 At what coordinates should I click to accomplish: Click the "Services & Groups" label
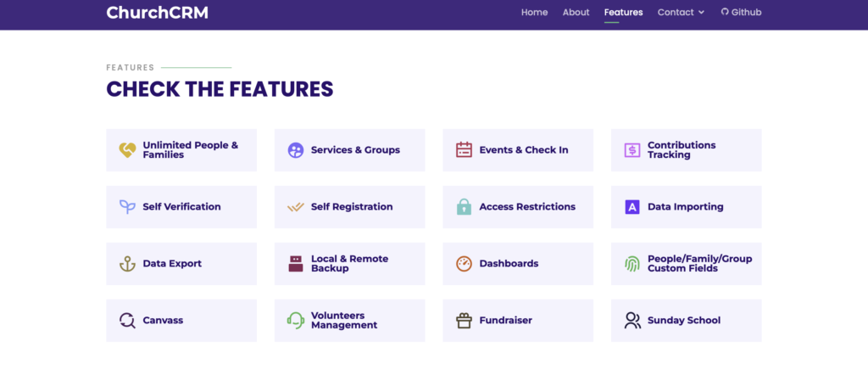click(x=355, y=150)
